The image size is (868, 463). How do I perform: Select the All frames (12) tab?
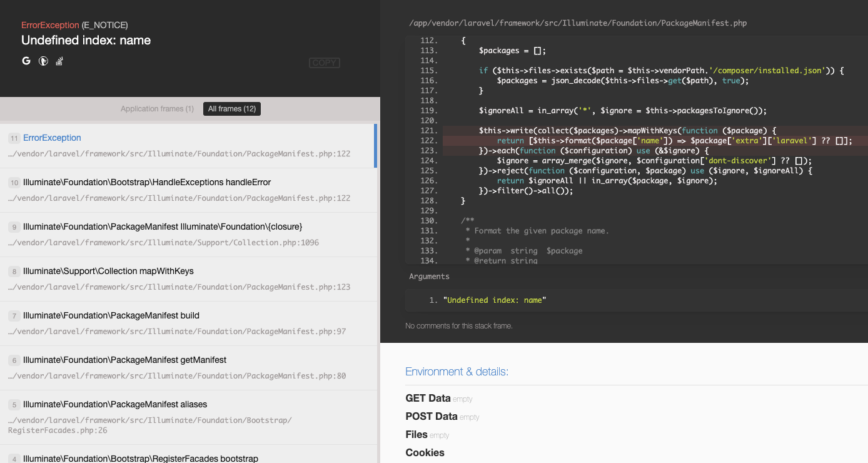[231, 108]
